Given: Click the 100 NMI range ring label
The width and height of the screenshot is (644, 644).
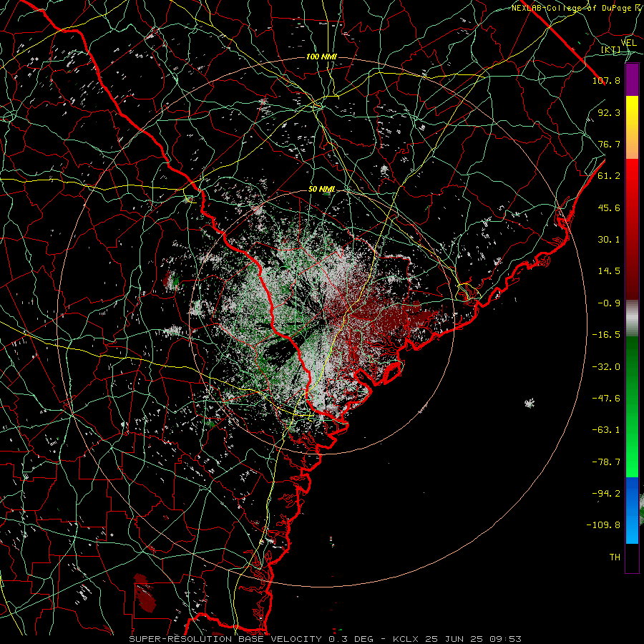Looking at the screenshot, I should 321,57.
